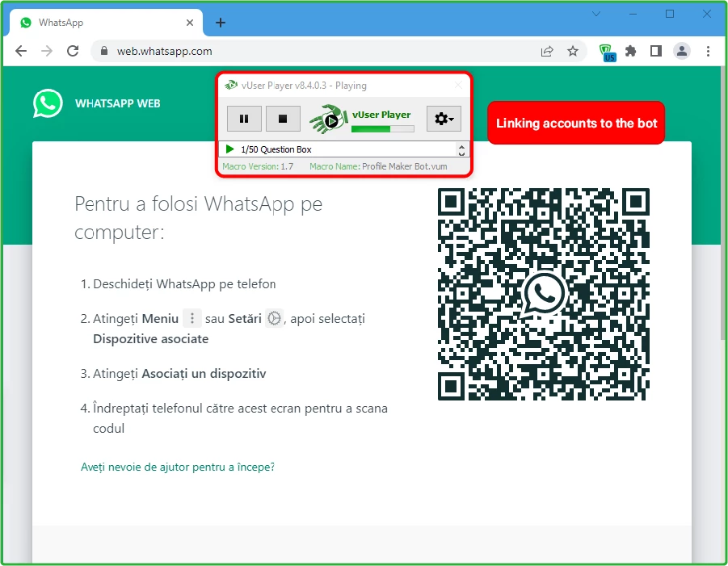728x566 pixels.
Task: Pause the vUser Player macro
Action: tap(244, 119)
